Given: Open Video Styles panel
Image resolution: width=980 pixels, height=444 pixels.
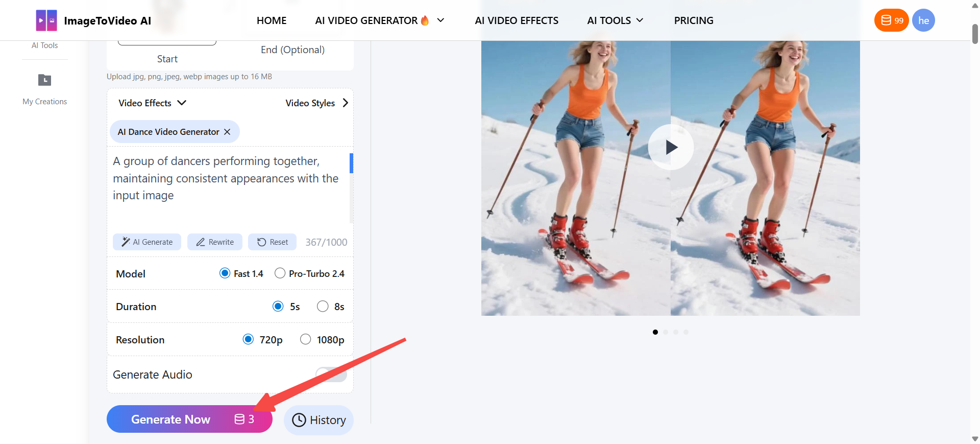Looking at the screenshot, I should (x=316, y=103).
